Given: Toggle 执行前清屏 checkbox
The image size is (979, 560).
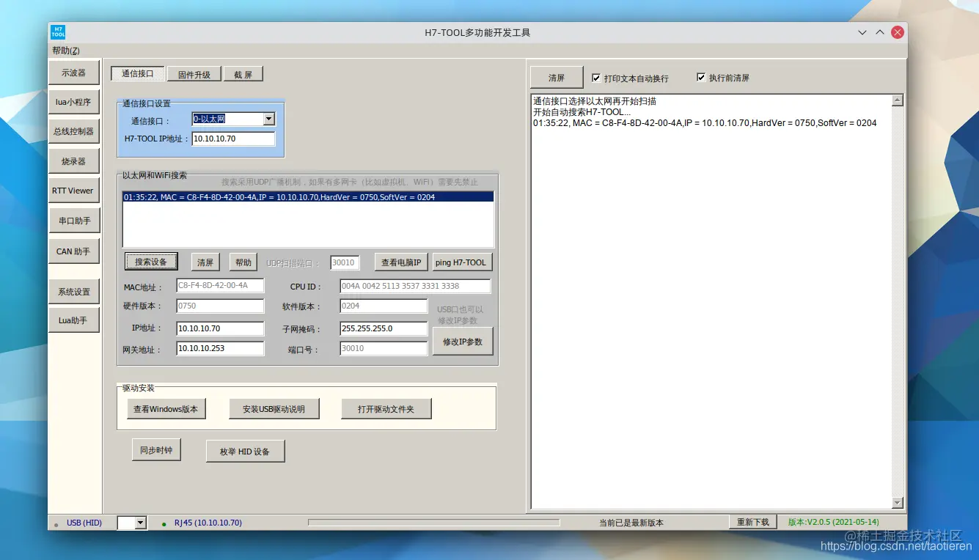Looking at the screenshot, I should pos(701,78).
